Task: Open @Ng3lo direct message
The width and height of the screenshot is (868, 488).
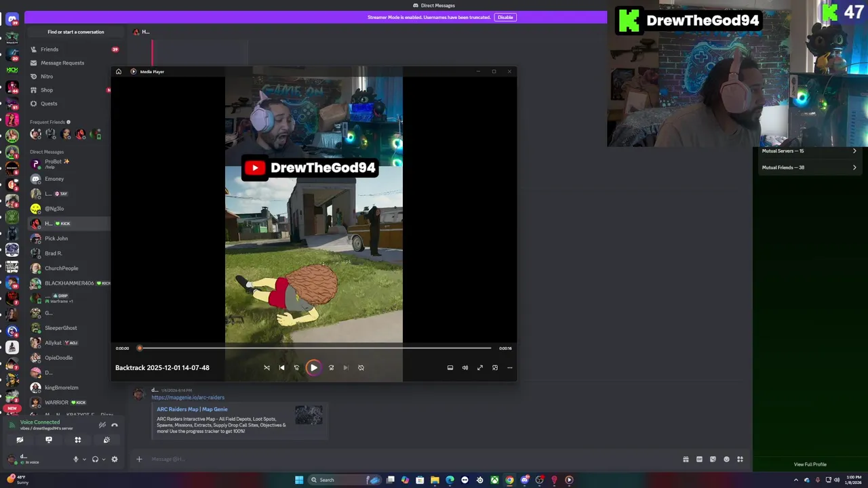Action: 68,209
